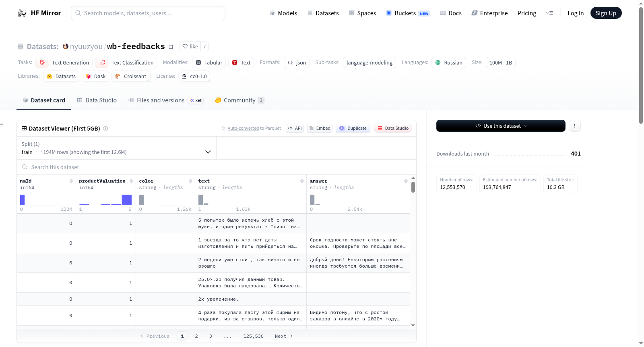The image size is (644, 347).
Task: Expand the train split selector
Action: tap(116, 148)
